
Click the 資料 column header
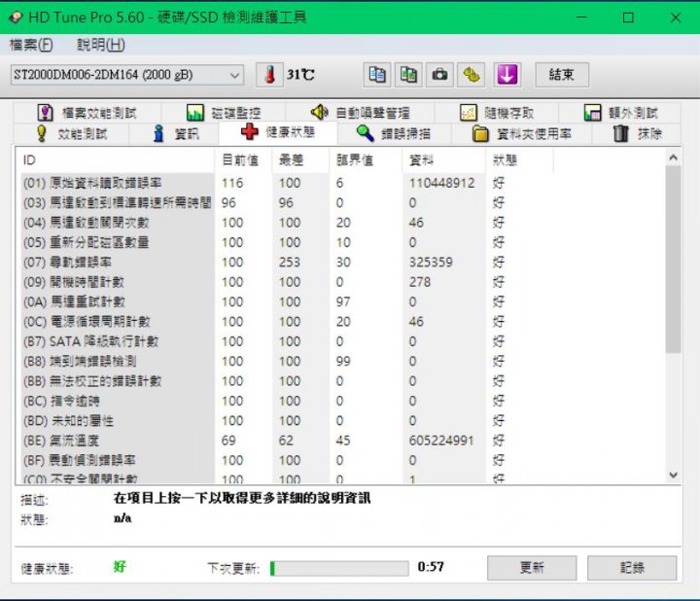[x=443, y=159]
